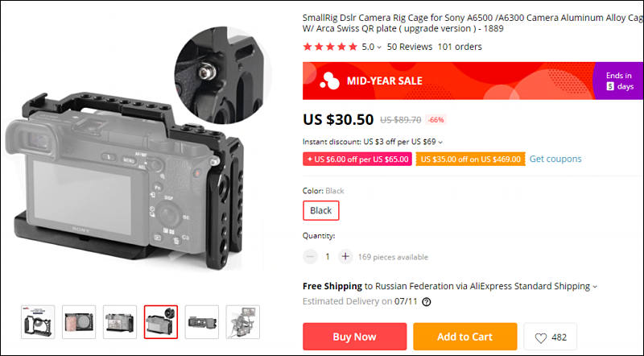Viewport: 644px width, 356px height.
Task: Claim the US $35.00 off coupon tag
Action: point(471,159)
